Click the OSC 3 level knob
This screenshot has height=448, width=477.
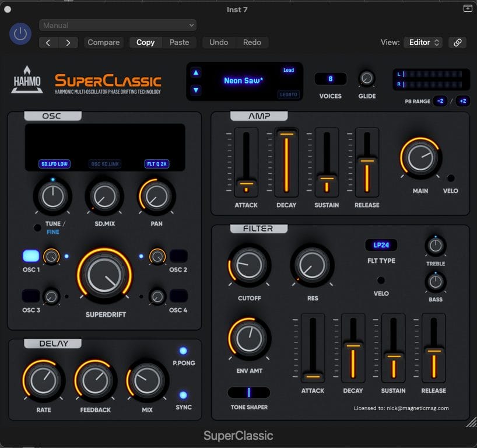click(51, 296)
